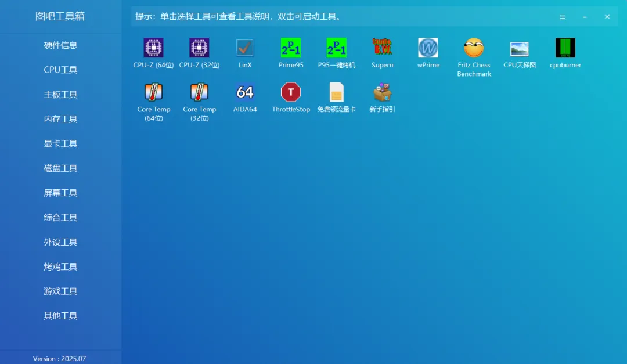The width and height of the screenshot is (627, 364).
Task: Switch to the 硬件信息 category
Action: [60, 45]
